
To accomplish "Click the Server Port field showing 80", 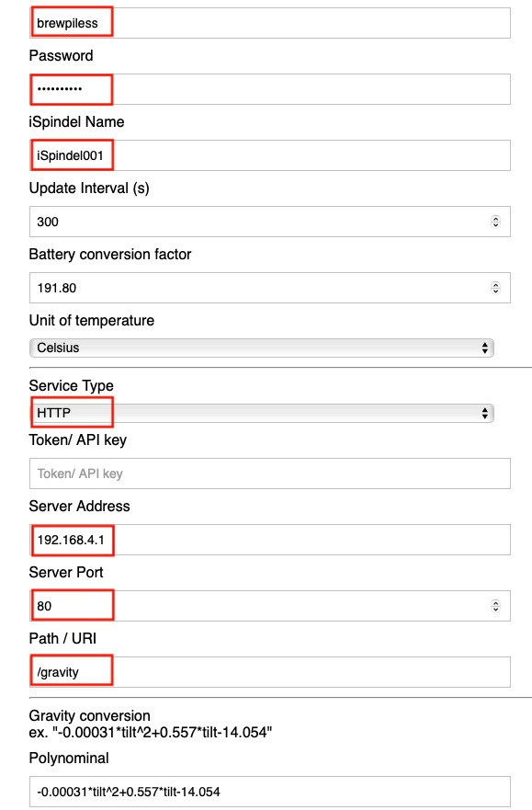I will [x=270, y=606].
